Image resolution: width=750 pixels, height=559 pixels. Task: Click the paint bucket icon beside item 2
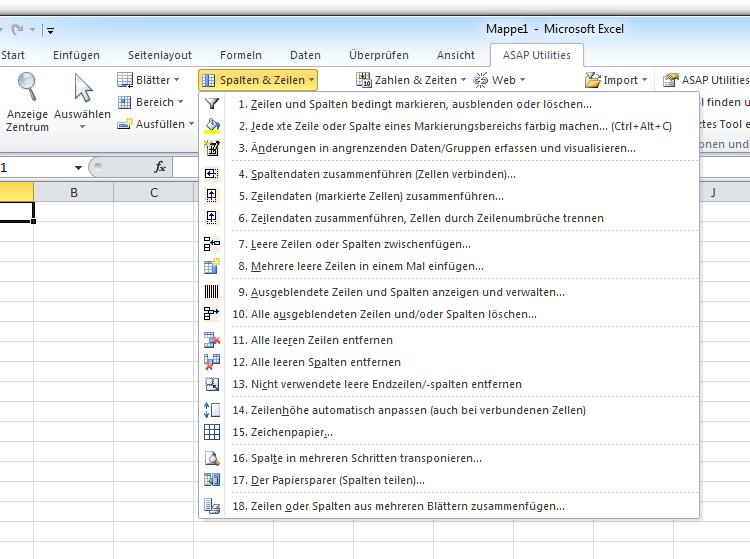(211, 126)
